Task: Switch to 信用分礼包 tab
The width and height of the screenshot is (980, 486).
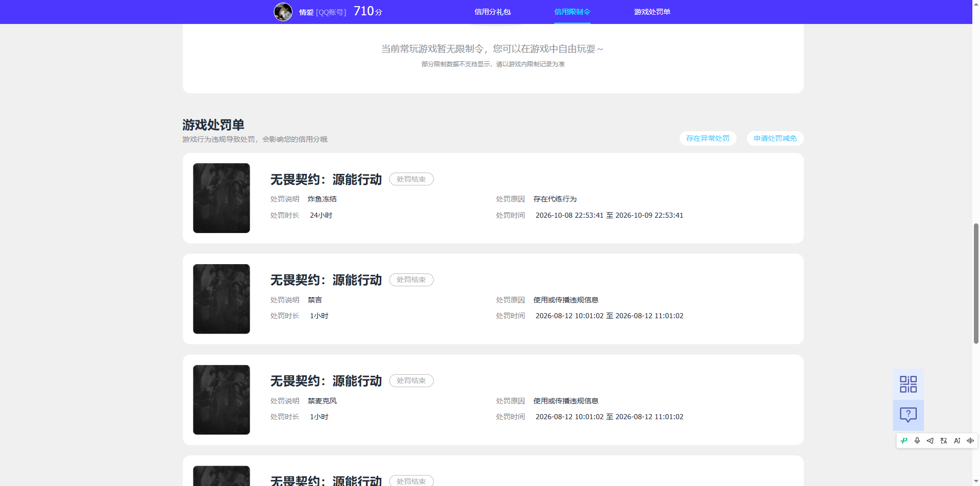Action: click(493, 12)
